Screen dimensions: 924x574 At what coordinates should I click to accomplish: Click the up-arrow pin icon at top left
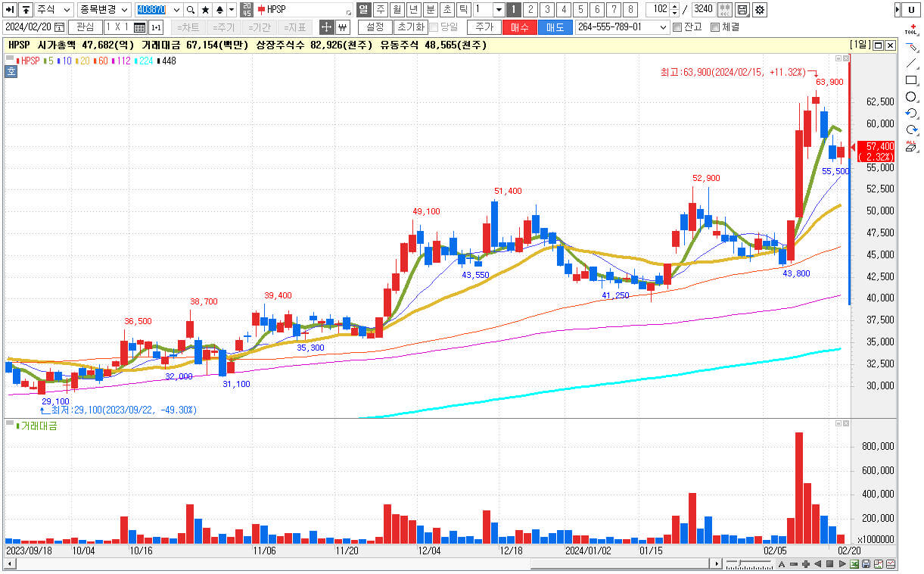tap(26, 10)
